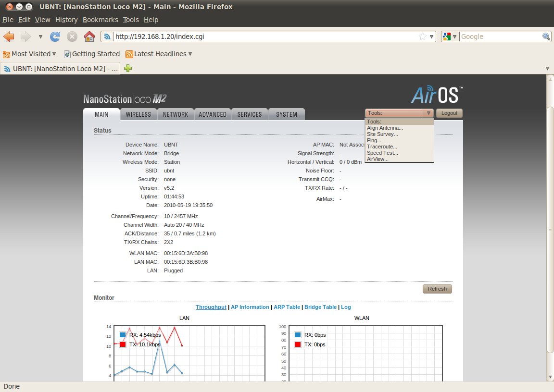554x392 pixels.
Task: Click the search magnifier icon
Action: [546, 37]
